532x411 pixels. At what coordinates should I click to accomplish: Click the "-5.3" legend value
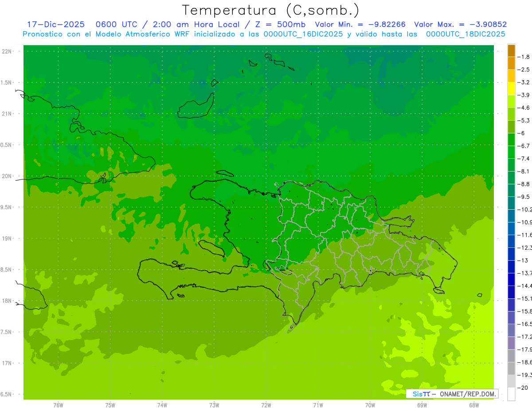click(x=524, y=121)
